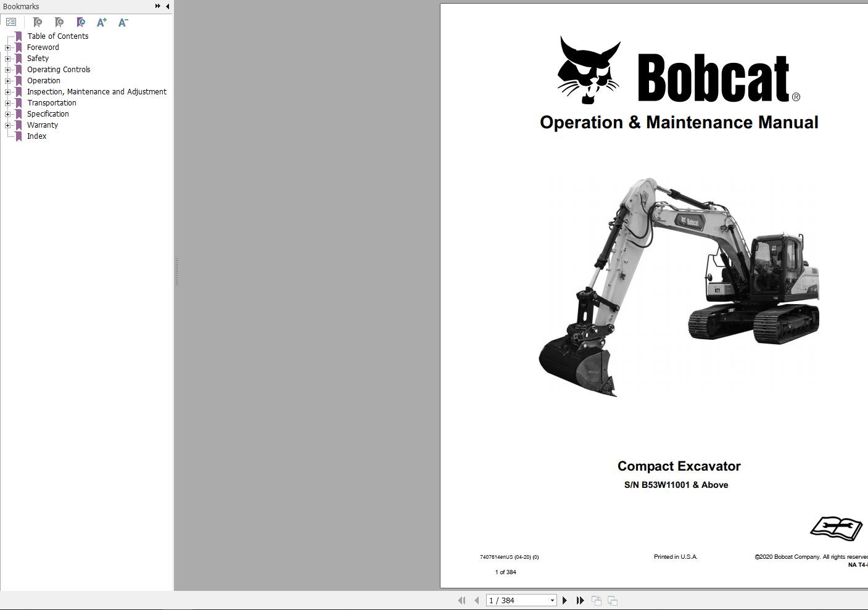Click the manual book wrench icon on page
Screen dimensions: 868x610
click(837, 529)
